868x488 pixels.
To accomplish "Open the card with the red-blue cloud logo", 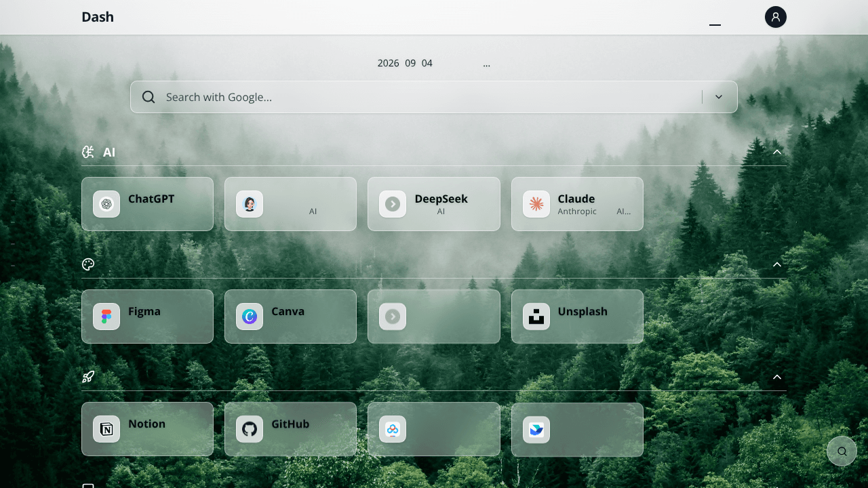I will pos(434,429).
